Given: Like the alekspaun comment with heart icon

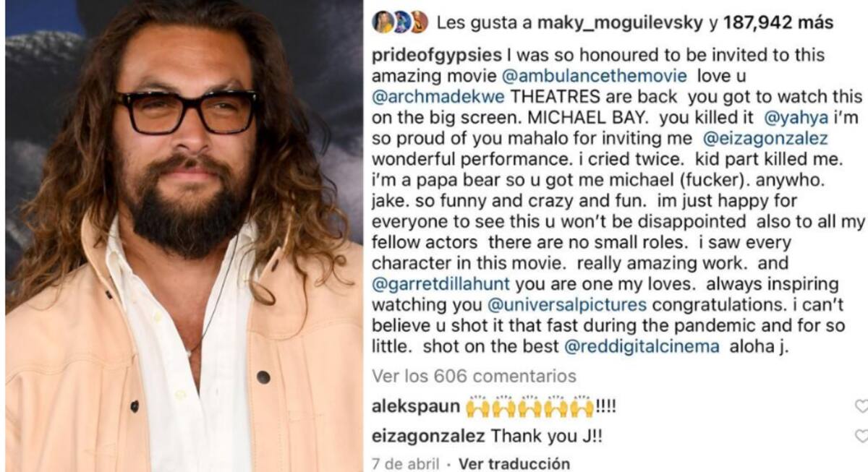Looking at the screenshot, I should [x=861, y=406].
